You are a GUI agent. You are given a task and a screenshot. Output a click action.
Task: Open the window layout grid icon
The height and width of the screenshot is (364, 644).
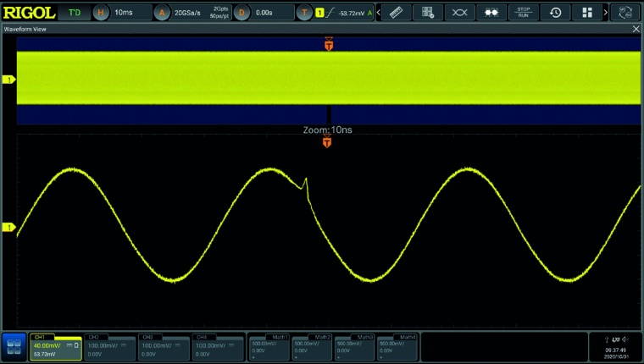(586, 13)
